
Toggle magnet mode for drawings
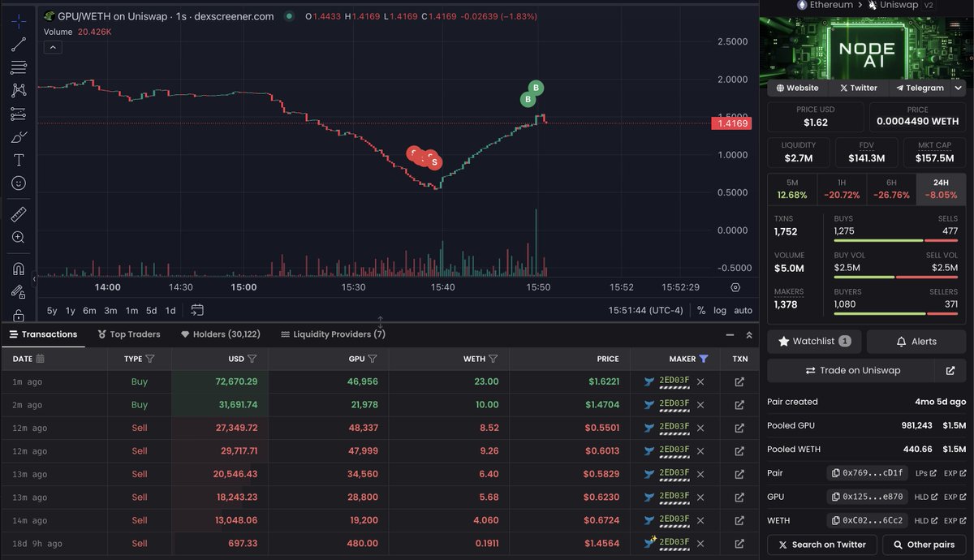point(18,269)
